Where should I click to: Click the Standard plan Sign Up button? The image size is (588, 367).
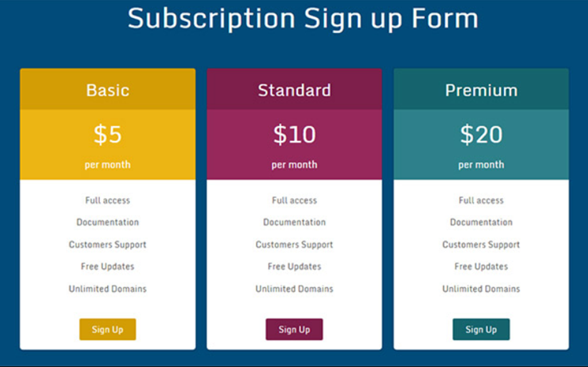[x=294, y=329]
